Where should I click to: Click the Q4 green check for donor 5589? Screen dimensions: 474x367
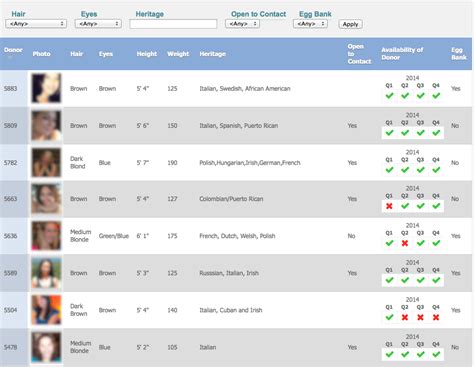coord(436,280)
